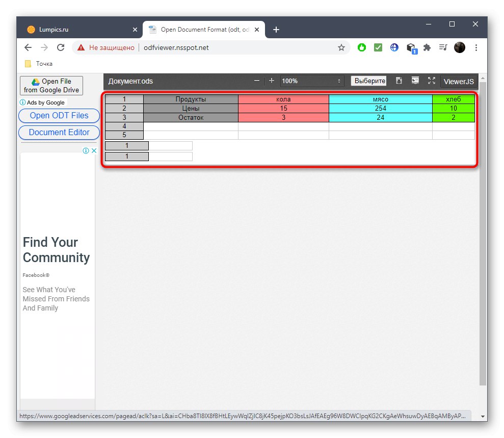The image size is (504, 438).
Task: Open the Extensions puzzle menu
Action: coord(427,47)
